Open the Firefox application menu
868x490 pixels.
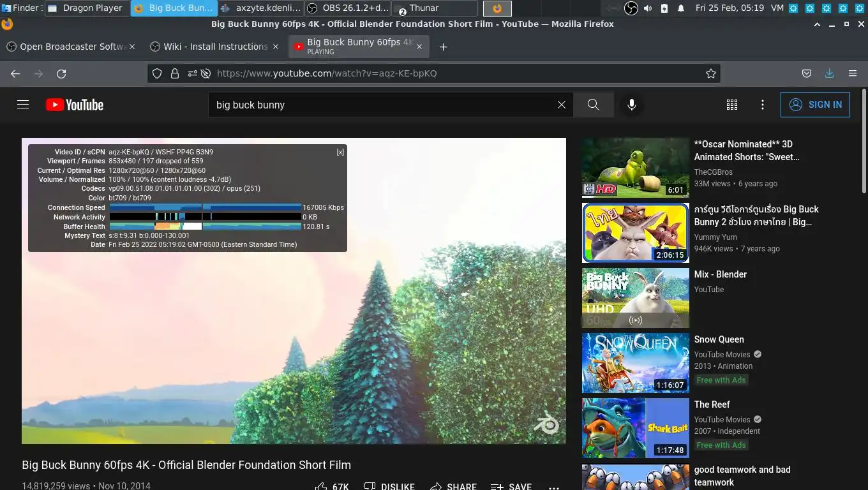click(853, 73)
